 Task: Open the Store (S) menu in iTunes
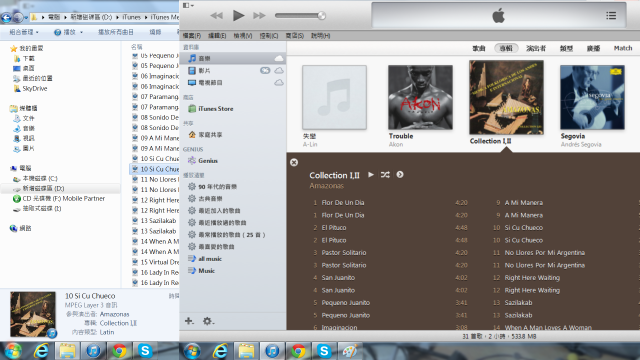[x=294, y=36]
